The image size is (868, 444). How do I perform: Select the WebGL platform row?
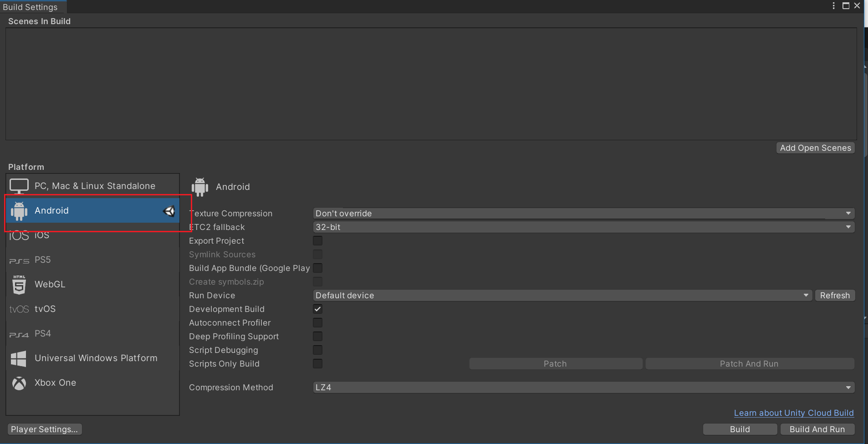pyautogui.click(x=93, y=284)
